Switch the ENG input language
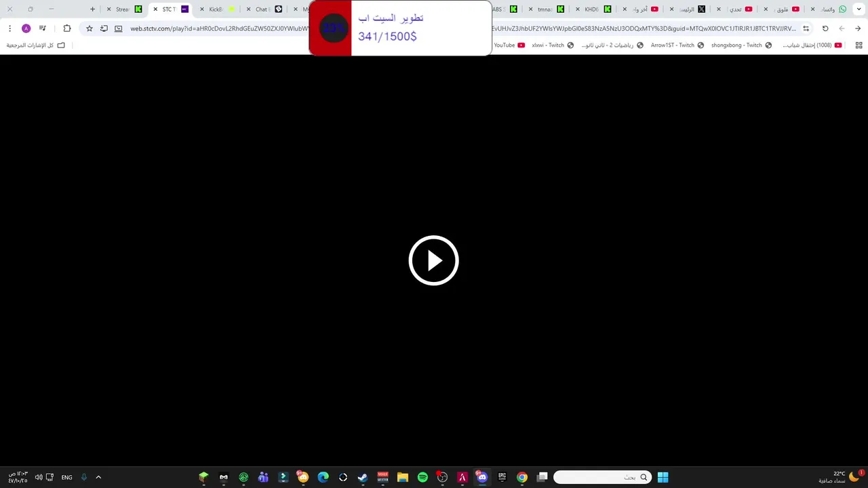This screenshot has height=488, width=868. click(x=66, y=477)
